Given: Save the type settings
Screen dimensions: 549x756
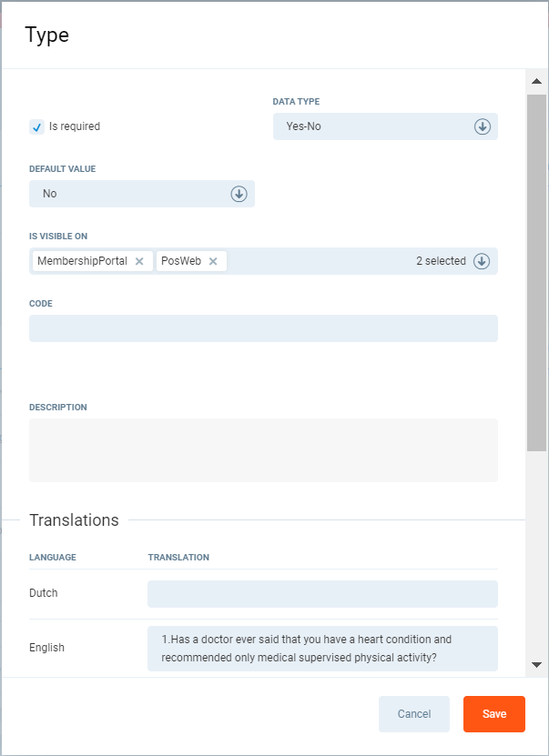Looking at the screenshot, I should click(x=493, y=714).
